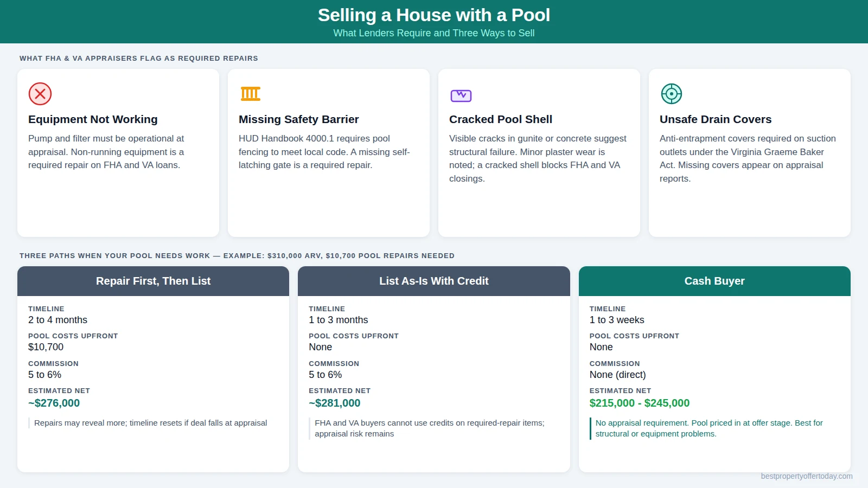This screenshot has width=868, height=488.
Task: Select the Cash Buyer header
Action: coord(714,281)
